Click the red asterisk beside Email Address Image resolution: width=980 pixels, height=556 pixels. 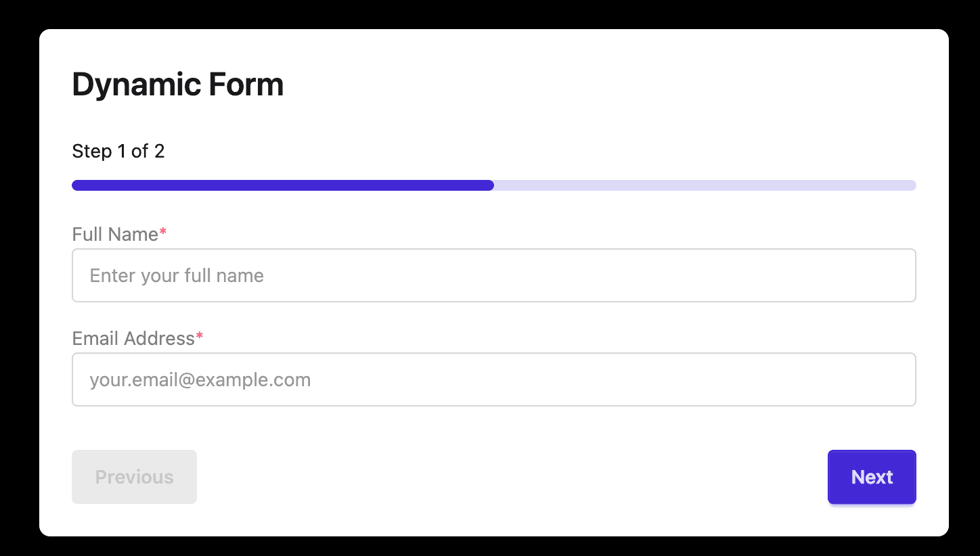(x=200, y=338)
